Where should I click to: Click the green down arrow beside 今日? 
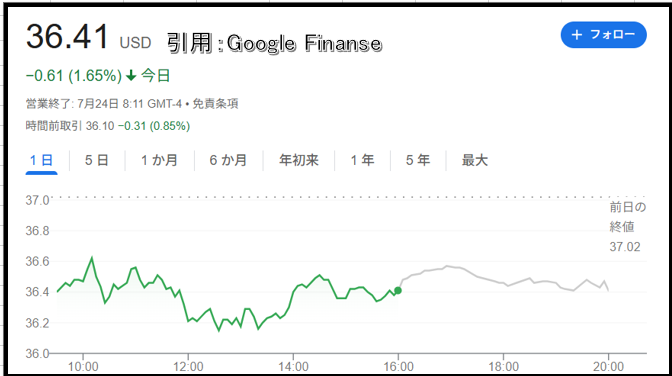(131, 76)
